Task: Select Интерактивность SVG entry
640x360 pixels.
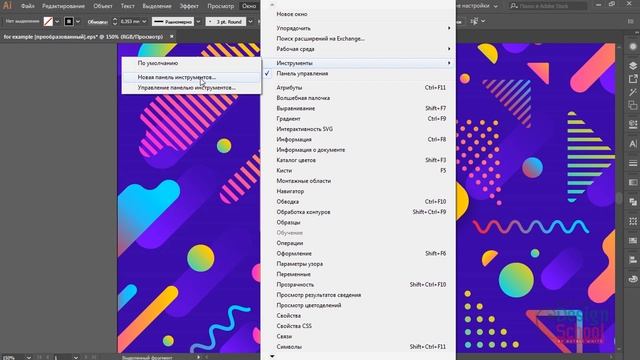Action: [x=358, y=129]
